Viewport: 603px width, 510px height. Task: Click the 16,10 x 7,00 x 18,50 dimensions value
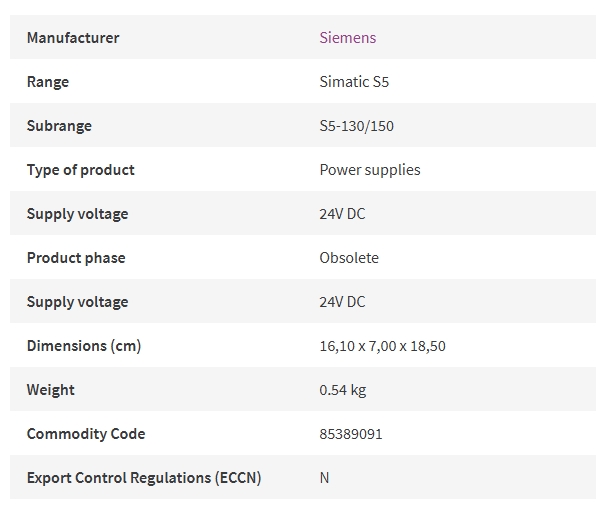(383, 346)
